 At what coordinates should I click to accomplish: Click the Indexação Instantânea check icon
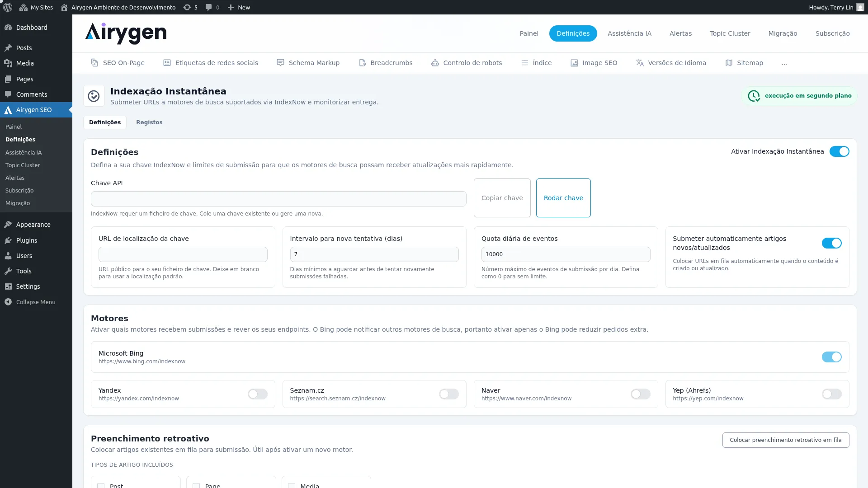(94, 96)
